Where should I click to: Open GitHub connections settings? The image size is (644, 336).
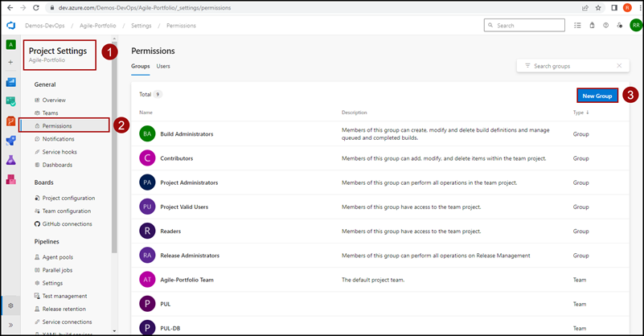pos(67,223)
